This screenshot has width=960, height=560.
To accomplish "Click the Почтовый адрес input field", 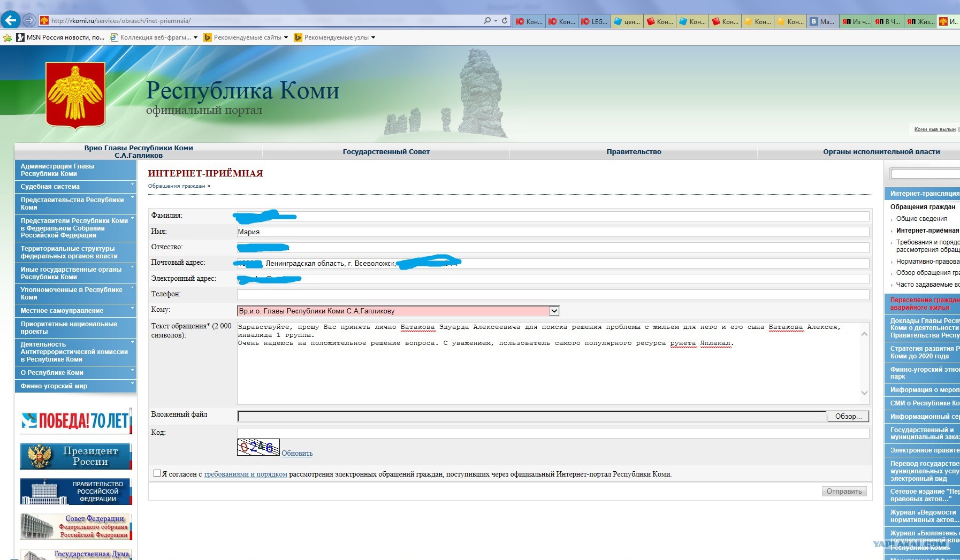I will coord(553,264).
